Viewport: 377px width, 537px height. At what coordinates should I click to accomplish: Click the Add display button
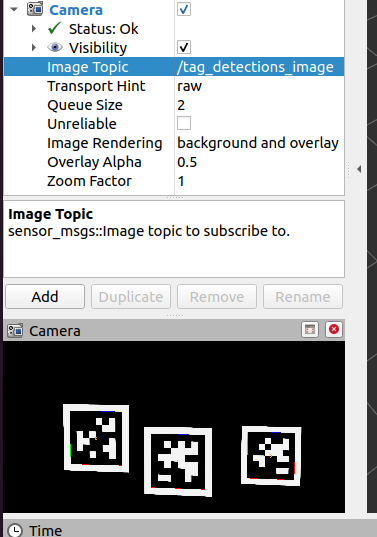coord(45,297)
